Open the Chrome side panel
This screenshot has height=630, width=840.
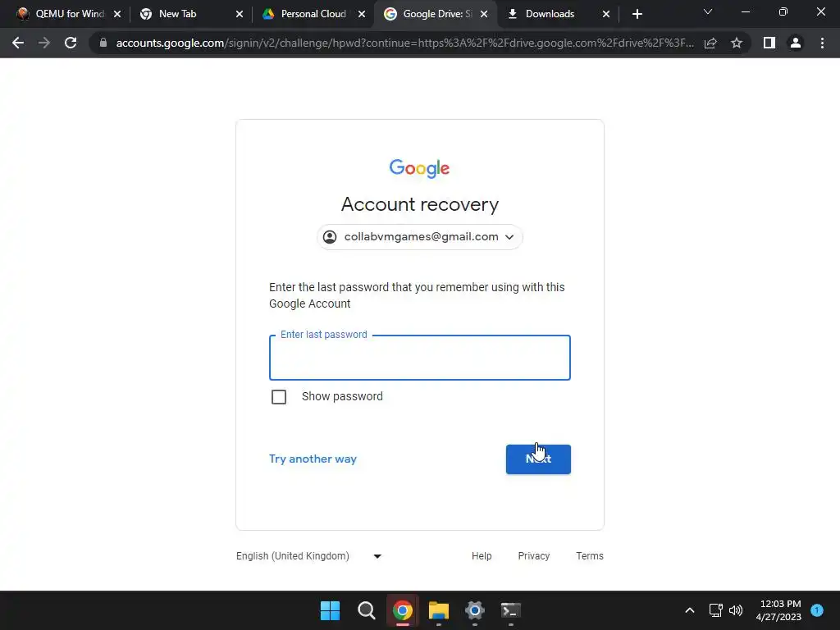pyautogui.click(x=769, y=43)
